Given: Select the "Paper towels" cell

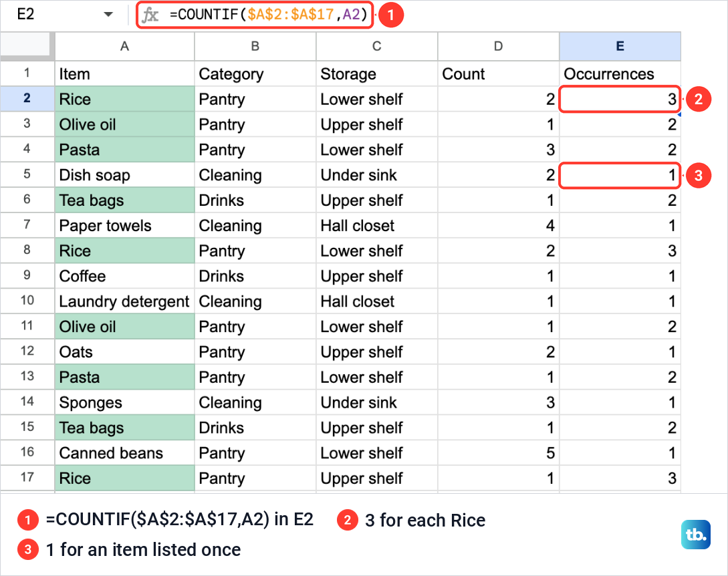Looking at the screenshot, I should click(124, 226).
